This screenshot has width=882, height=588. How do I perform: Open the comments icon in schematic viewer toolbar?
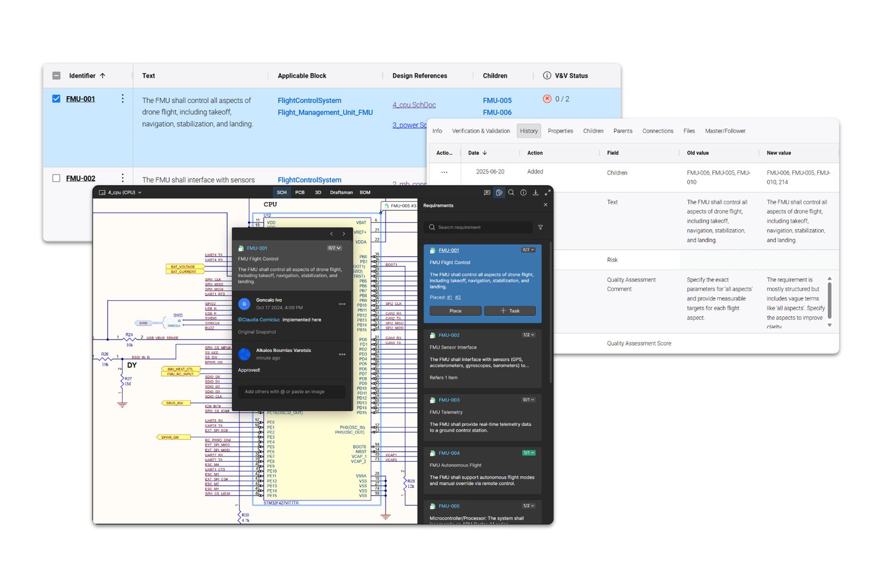coord(487,192)
